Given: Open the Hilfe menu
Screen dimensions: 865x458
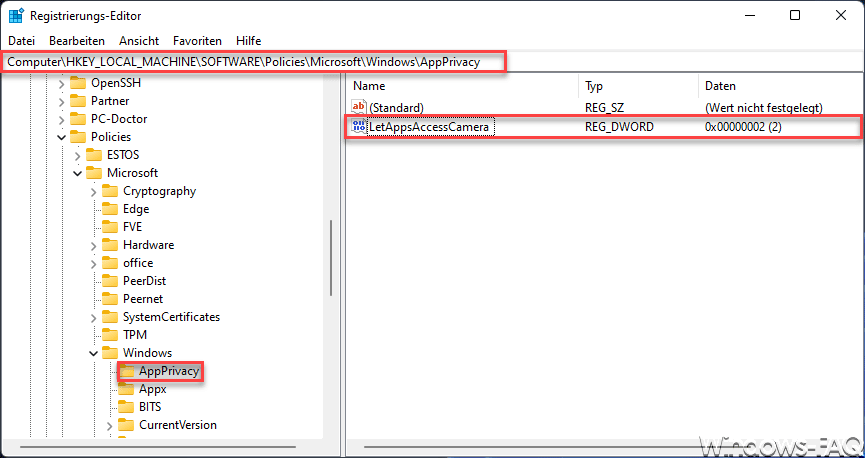Looking at the screenshot, I should [x=248, y=41].
